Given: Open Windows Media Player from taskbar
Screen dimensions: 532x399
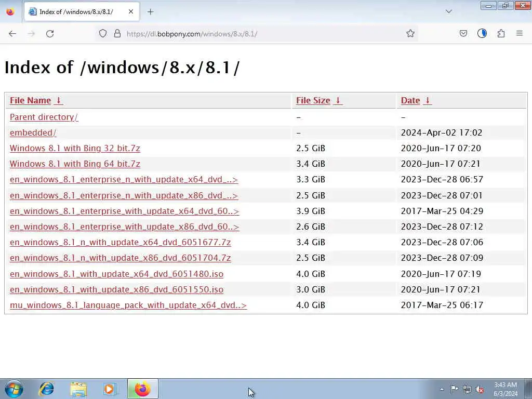Looking at the screenshot, I should click(x=110, y=389).
